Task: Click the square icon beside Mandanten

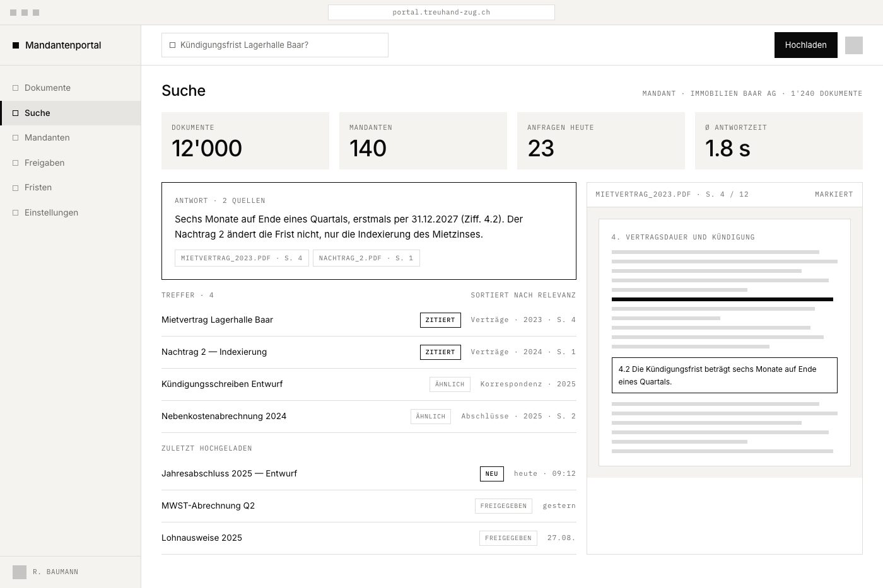Action: [16, 137]
